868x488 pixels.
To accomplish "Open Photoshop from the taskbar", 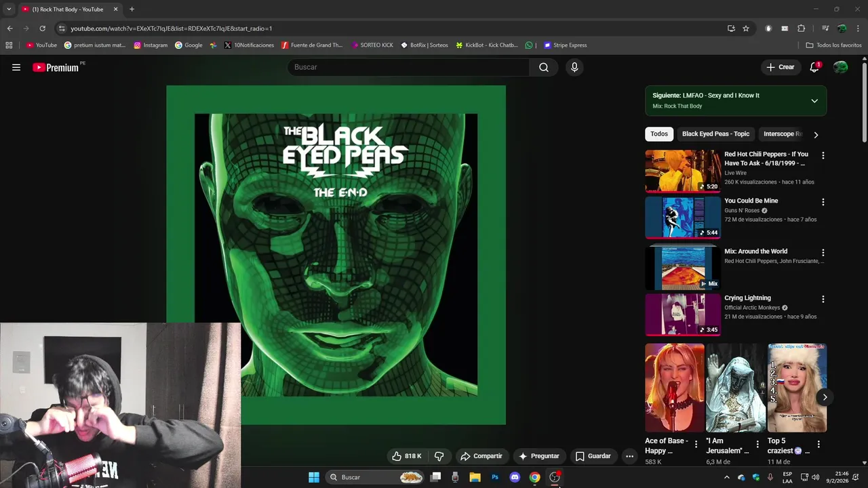I will click(x=495, y=477).
